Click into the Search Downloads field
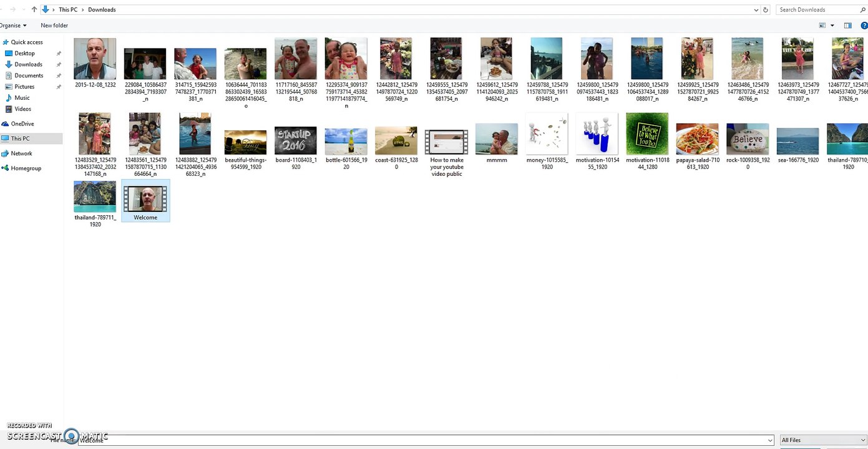This screenshot has width=868, height=449. pyautogui.click(x=817, y=9)
